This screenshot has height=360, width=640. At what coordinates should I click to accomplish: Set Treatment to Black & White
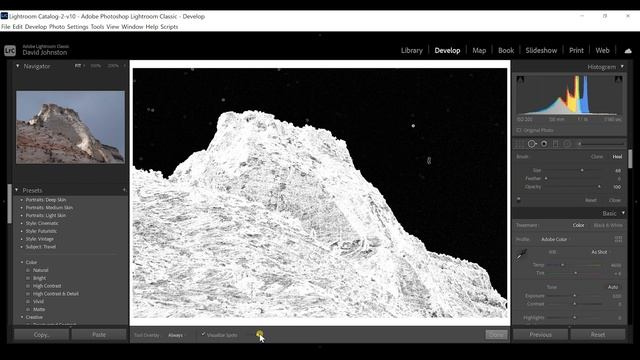[608, 225]
